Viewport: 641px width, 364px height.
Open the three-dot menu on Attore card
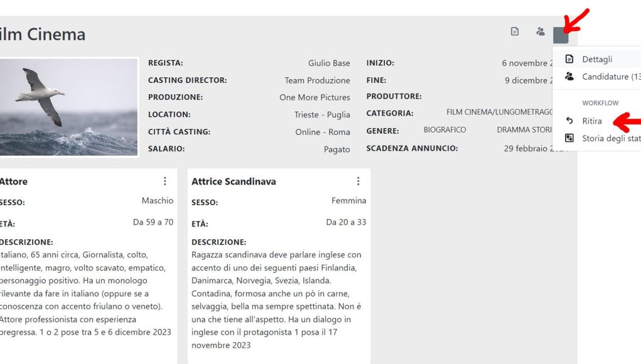coord(164,181)
